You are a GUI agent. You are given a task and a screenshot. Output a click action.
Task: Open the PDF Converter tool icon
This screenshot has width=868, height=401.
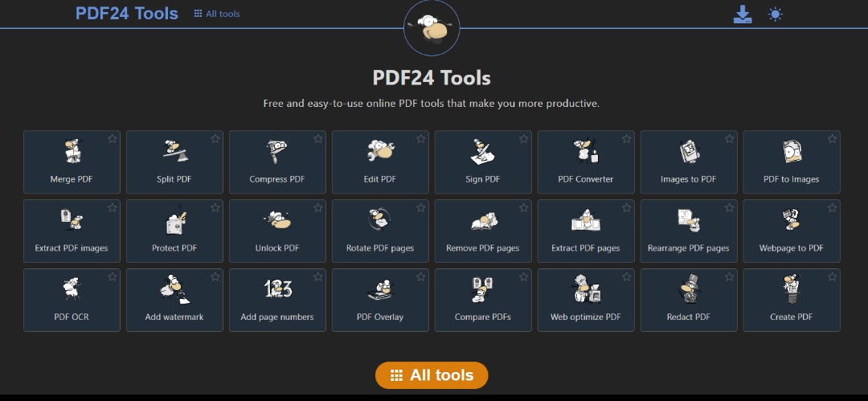click(586, 150)
